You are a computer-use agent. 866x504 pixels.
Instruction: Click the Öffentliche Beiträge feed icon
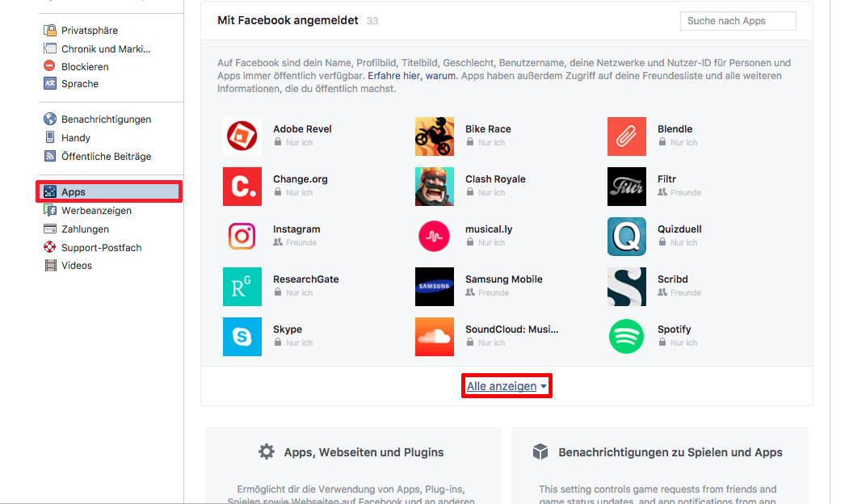pos(50,156)
